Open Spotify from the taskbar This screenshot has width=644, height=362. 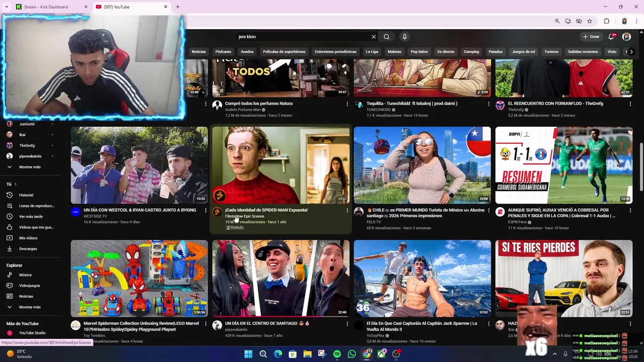pyautogui.click(x=337, y=354)
